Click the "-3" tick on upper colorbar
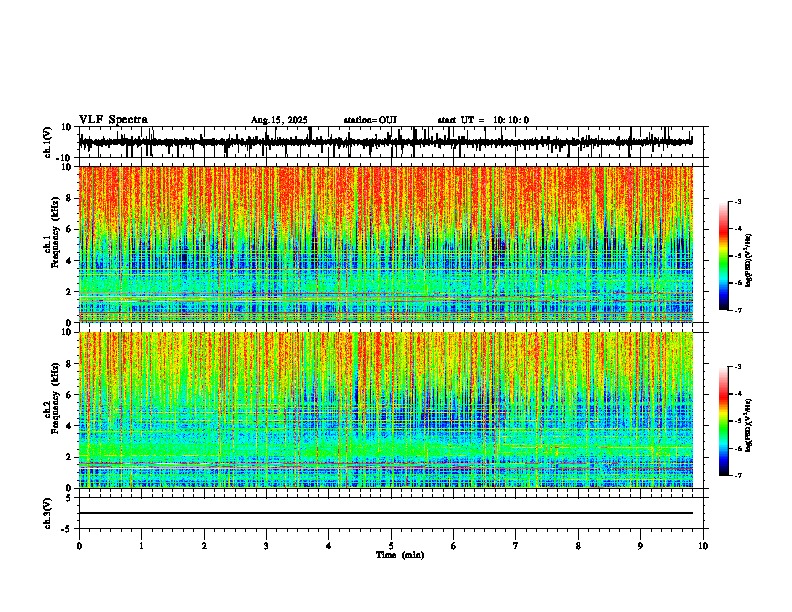Image resolution: width=792 pixels, height=612 pixels. pyautogui.click(x=738, y=202)
